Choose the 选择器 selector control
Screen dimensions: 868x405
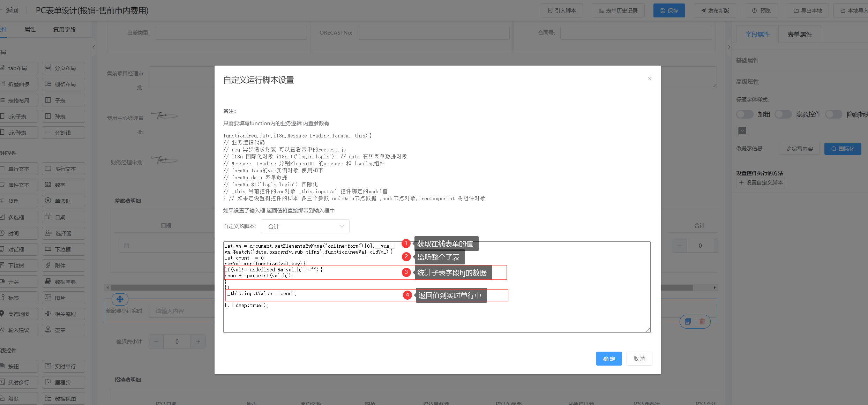[x=63, y=233]
